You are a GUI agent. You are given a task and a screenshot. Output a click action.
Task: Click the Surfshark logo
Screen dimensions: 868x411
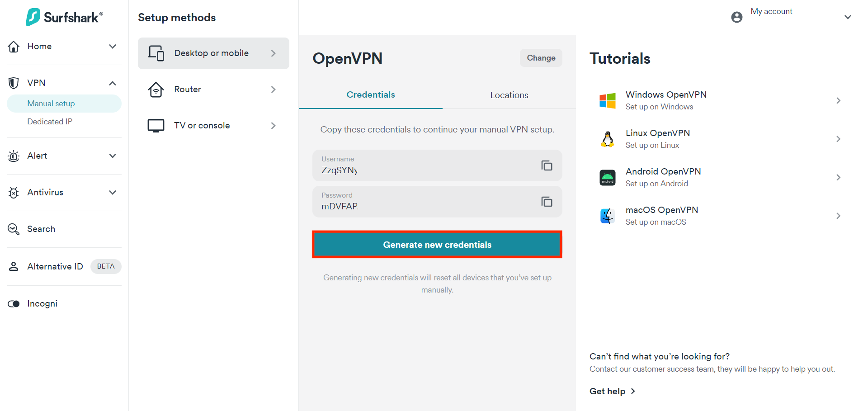pos(64,17)
